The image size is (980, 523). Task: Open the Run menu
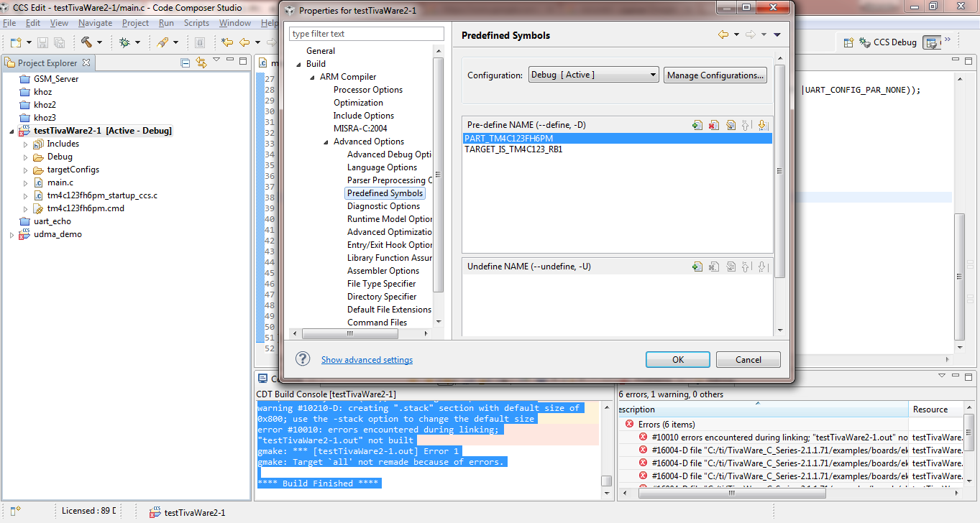tap(166, 23)
